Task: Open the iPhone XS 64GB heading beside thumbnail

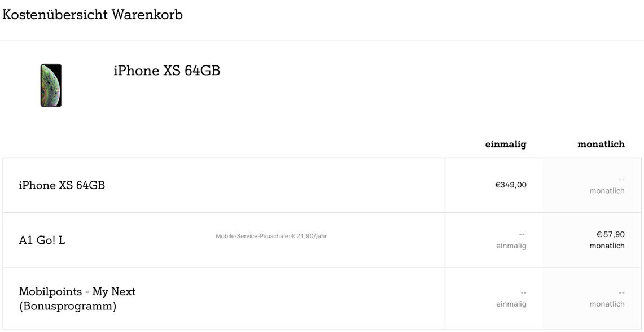Action: click(167, 71)
